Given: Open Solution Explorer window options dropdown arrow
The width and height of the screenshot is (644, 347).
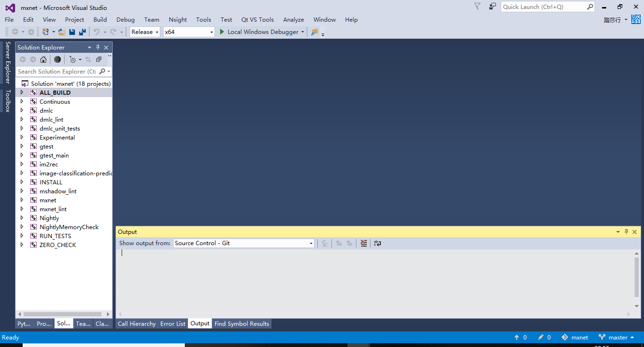Looking at the screenshot, I should [90, 47].
